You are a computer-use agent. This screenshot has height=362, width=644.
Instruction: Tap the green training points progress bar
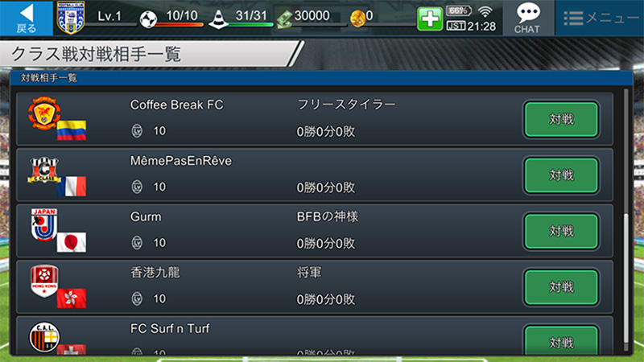250,25
